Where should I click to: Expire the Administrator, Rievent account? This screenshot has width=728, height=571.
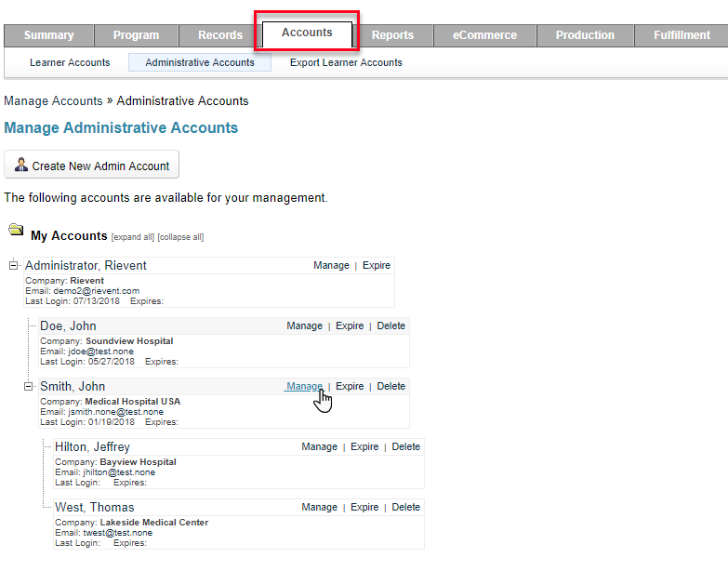[376, 266]
